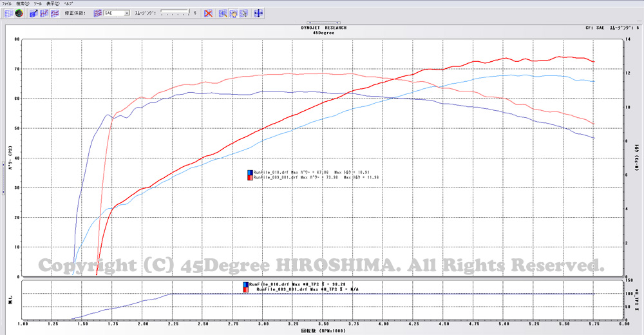644x335 pixels.
Task: Click the blue 3D graph icon
Action: click(33, 13)
